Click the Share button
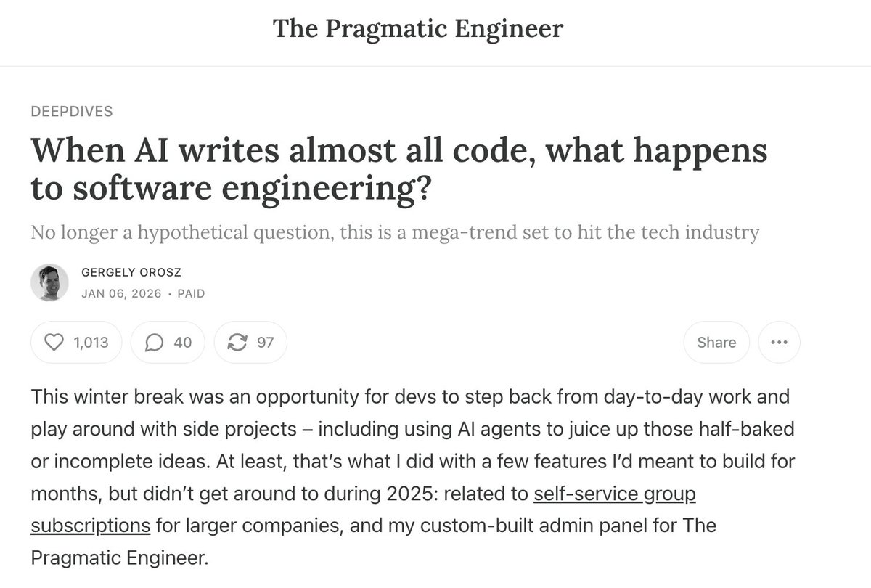This screenshot has width=871, height=588. tap(716, 342)
